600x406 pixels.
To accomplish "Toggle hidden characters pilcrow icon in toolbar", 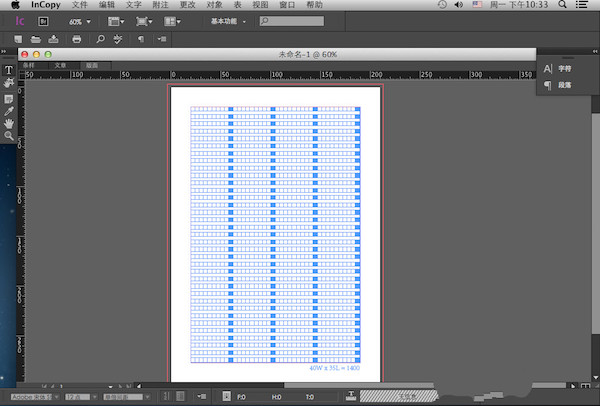I will pyautogui.click(x=140, y=39).
